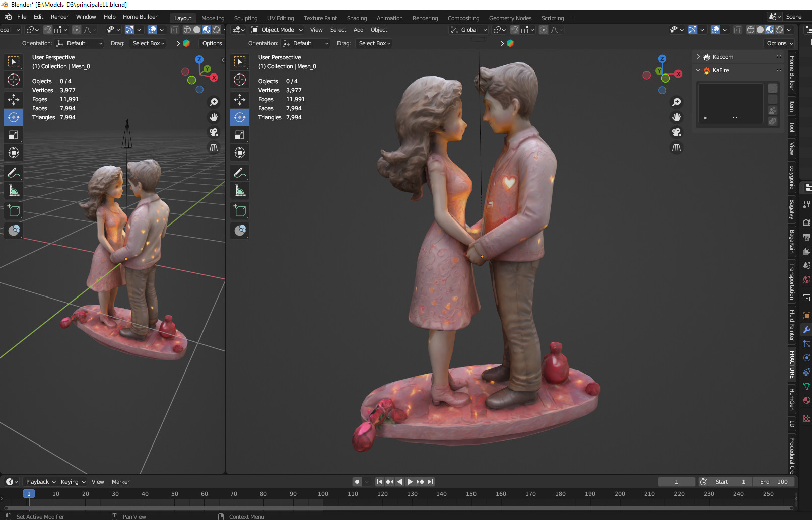Click the End frame field
The width and height of the screenshot is (812, 520).
point(774,482)
